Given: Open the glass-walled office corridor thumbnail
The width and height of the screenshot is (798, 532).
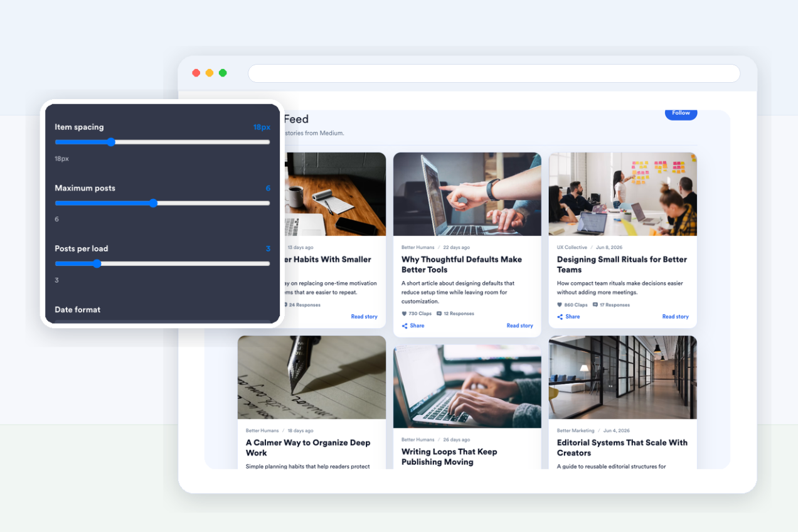Looking at the screenshot, I should (623, 377).
